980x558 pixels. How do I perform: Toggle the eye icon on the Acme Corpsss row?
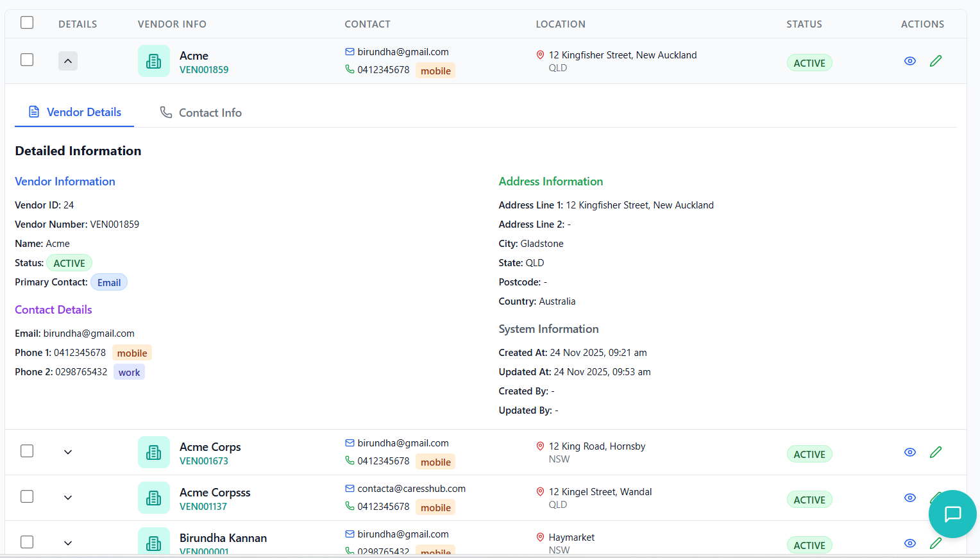[x=909, y=497]
